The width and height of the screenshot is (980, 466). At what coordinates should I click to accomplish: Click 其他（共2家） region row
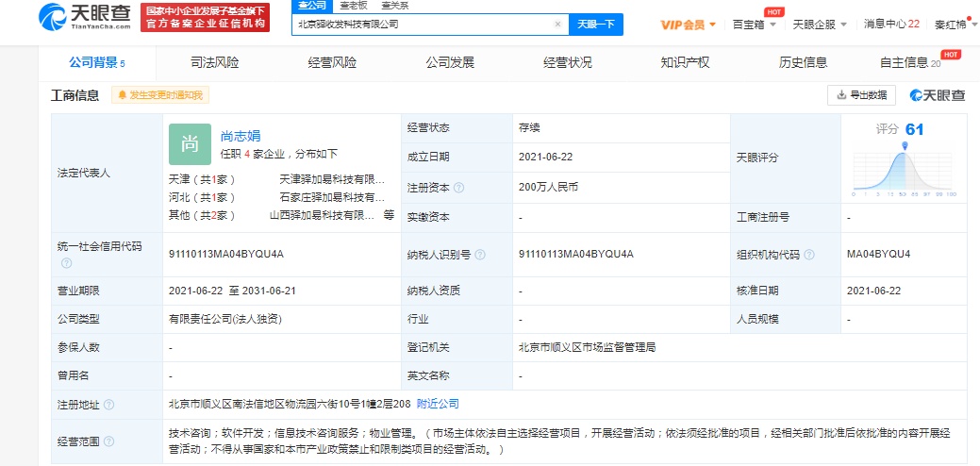pos(202,215)
